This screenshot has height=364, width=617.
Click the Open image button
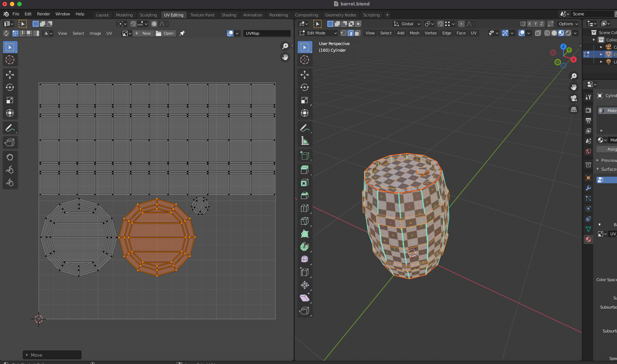[x=165, y=33]
